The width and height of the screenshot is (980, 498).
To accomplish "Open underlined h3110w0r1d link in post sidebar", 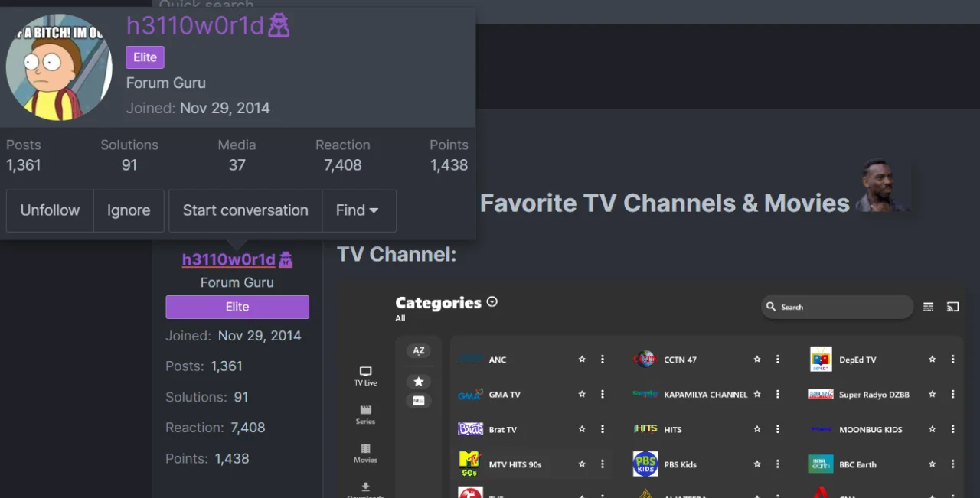I will 228,259.
